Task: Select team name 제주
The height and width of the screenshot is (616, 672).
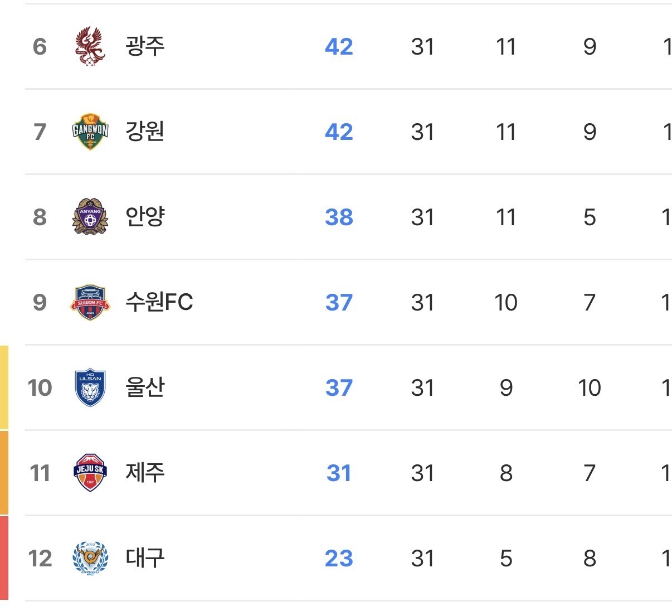Action: point(145,473)
